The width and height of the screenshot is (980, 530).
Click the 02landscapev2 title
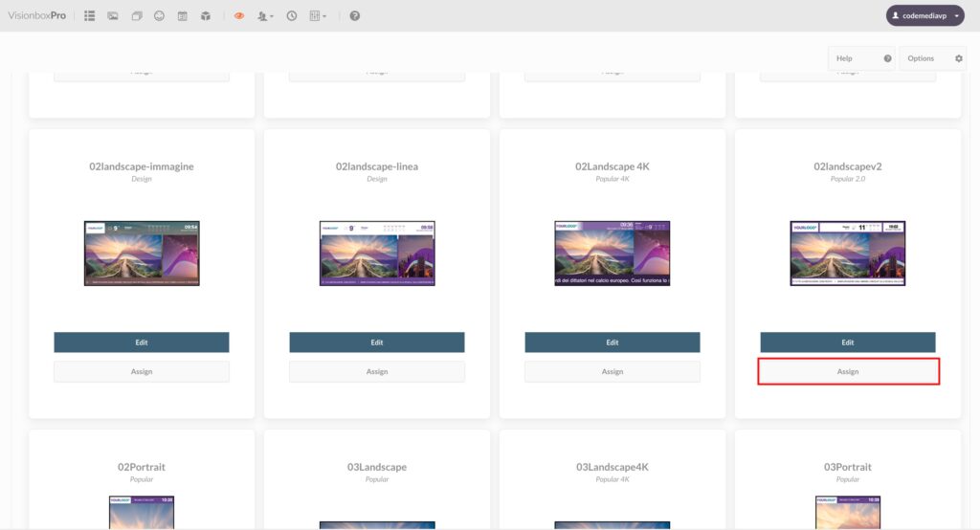click(848, 166)
